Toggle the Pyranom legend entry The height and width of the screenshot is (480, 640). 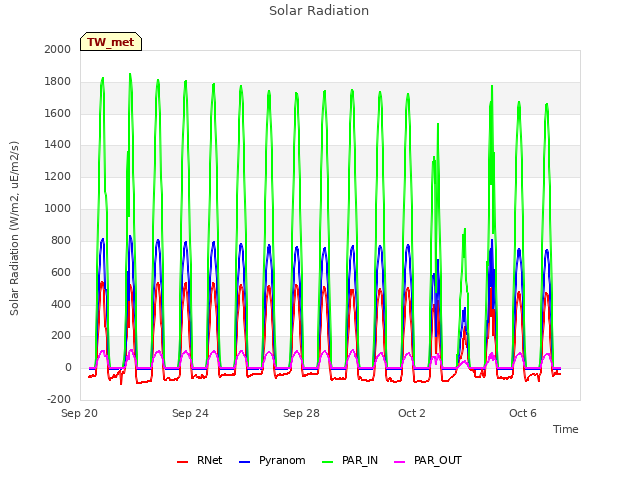pyautogui.click(x=272, y=461)
